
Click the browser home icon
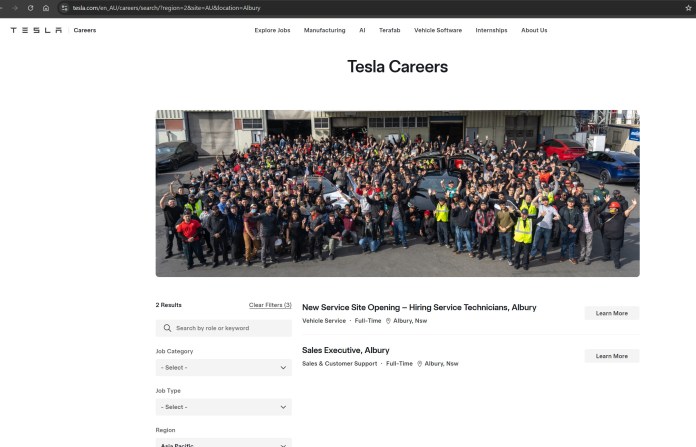46,8
